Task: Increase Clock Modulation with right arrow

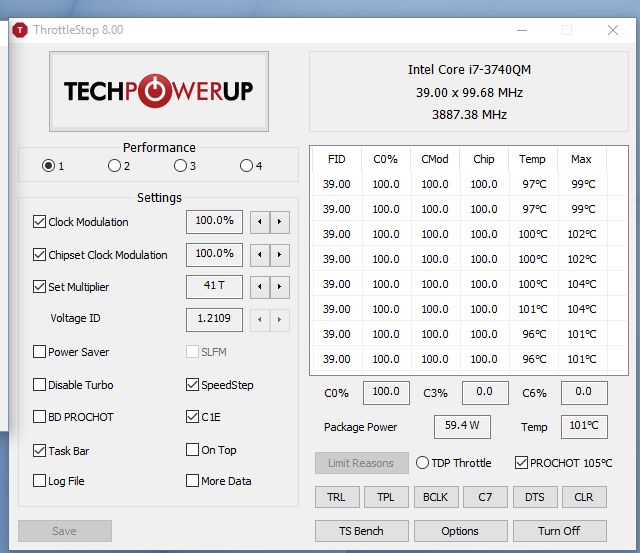Action: 280,222
